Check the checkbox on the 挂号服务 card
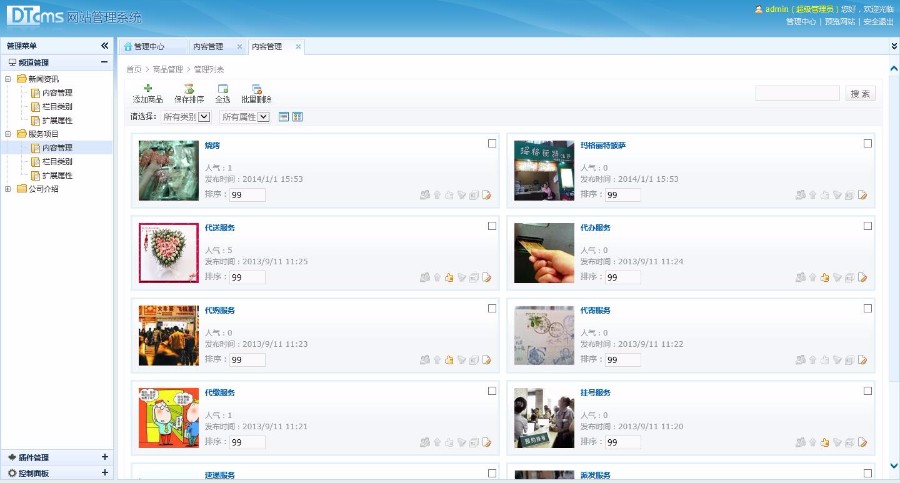The width and height of the screenshot is (900, 483). pos(868,391)
